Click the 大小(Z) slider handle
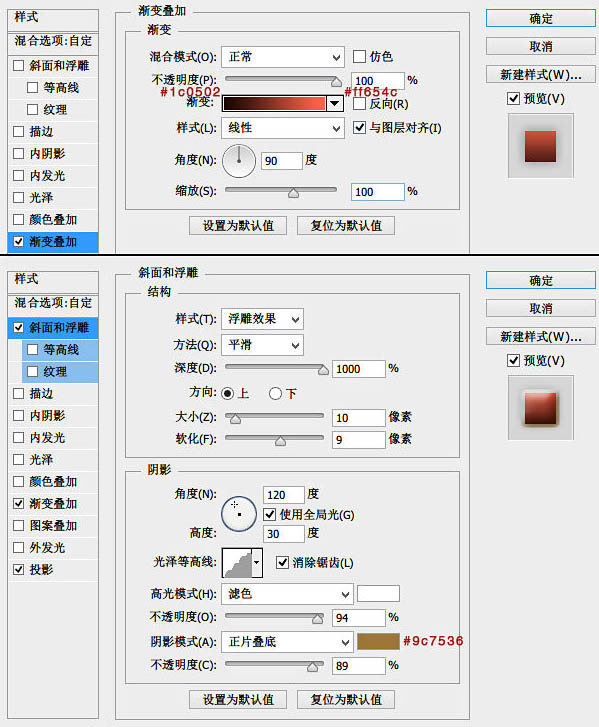The height and width of the screenshot is (727, 599). point(236,420)
